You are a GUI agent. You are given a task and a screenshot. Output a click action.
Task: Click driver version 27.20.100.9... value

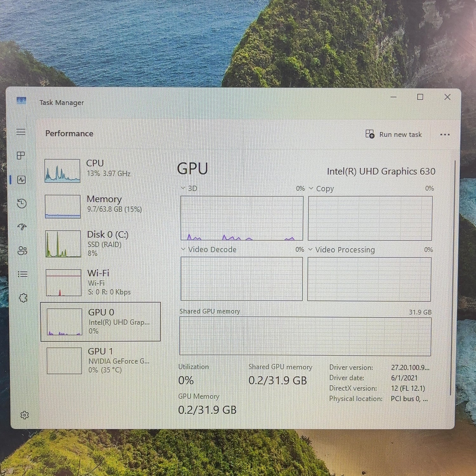(x=410, y=367)
